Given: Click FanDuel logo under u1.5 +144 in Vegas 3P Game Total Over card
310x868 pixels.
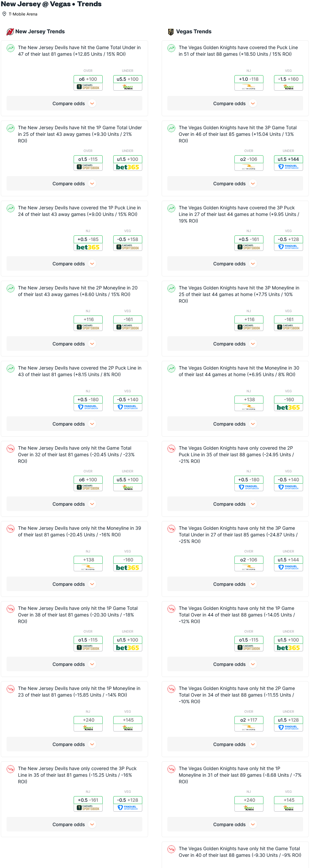Looking at the screenshot, I should [x=288, y=167].
